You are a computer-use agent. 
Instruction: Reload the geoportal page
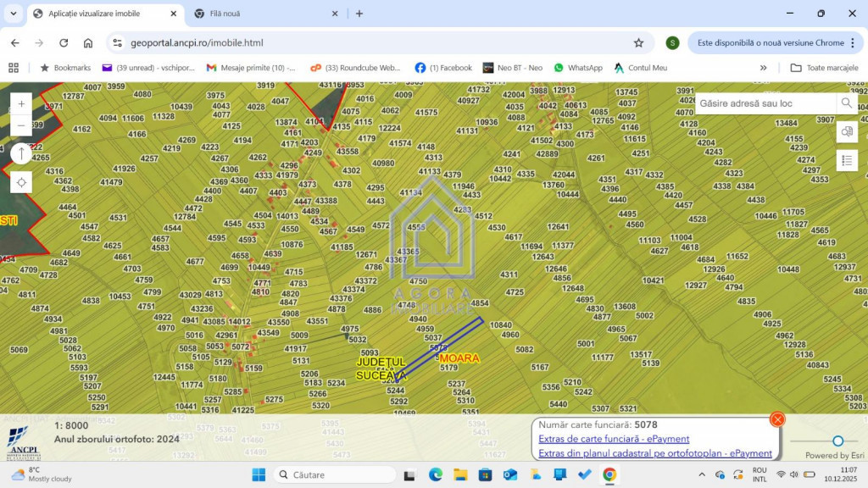pyautogui.click(x=64, y=42)
